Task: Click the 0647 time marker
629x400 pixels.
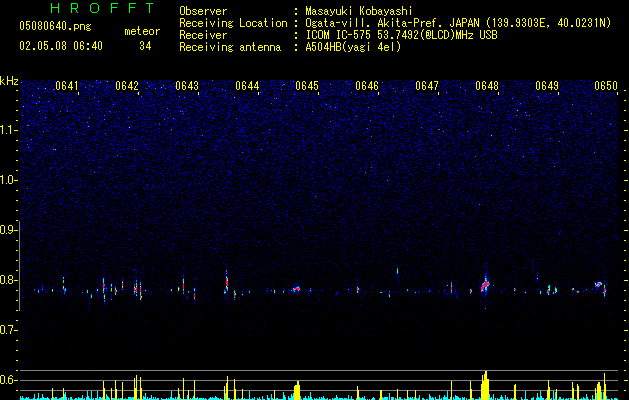Action: (x=427, y=86)
